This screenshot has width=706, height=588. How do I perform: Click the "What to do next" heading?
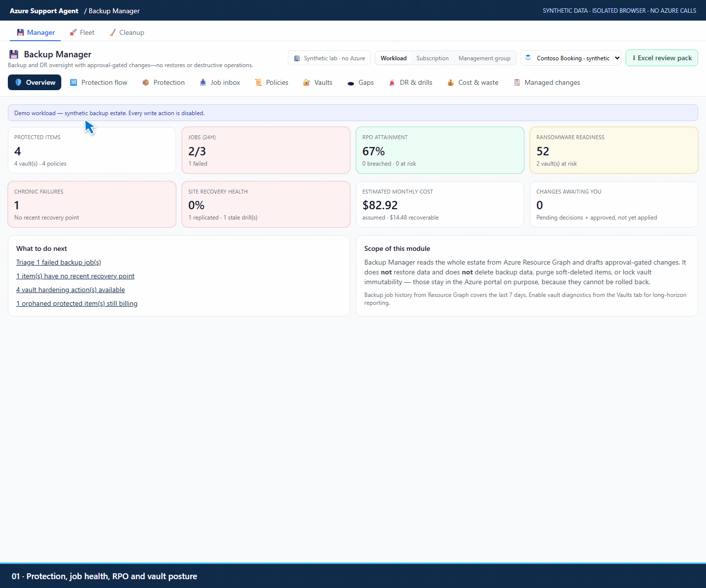42,248
